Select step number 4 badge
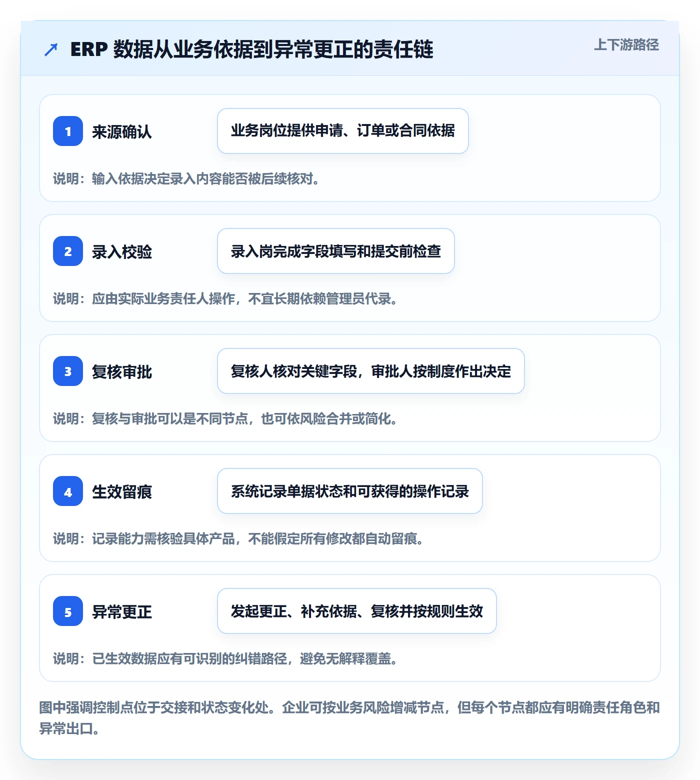This screenshot has width=700, height=780. 68,491
